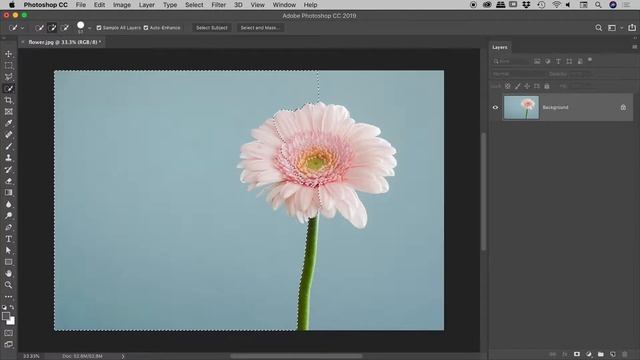Set the background color swatch
The width and height of the screenshot is (640, 360).
point(11,322)
